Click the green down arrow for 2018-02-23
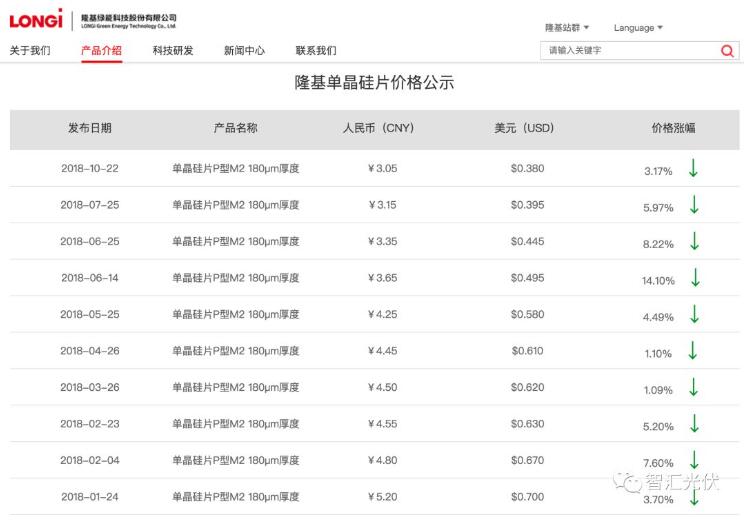The height and width of the screenshot is (522, 749). 694,423
